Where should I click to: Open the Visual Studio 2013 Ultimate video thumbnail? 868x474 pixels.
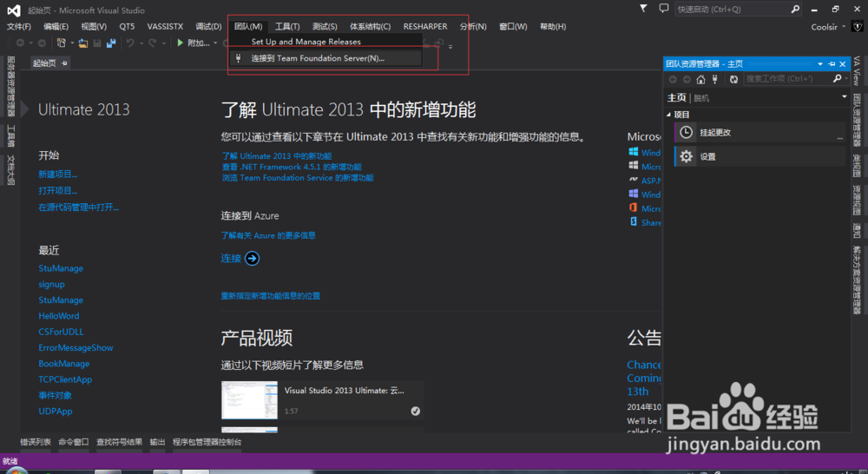click(x=250, y=400)
